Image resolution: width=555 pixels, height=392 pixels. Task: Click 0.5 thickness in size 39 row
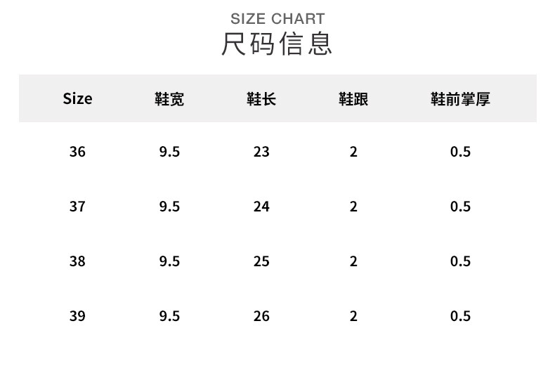point(460,316)
